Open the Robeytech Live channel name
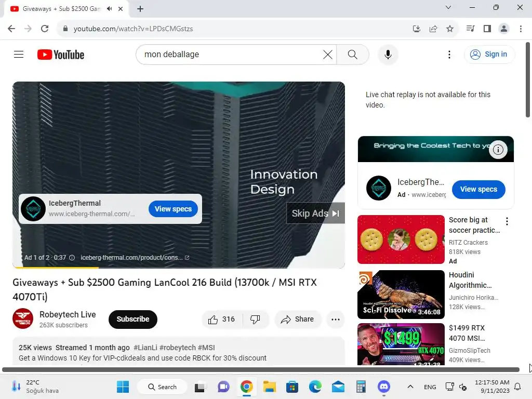 point(68,314)
